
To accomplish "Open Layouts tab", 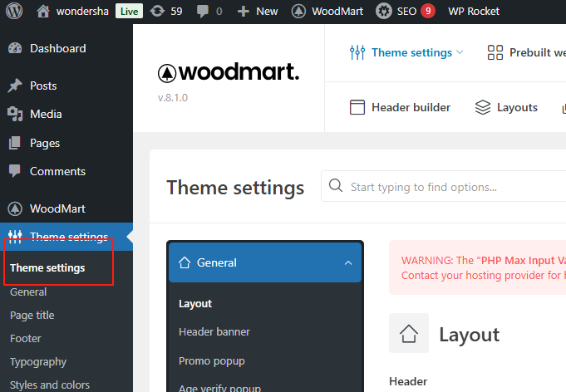I will pyautogui.click(x=517, y=107).
